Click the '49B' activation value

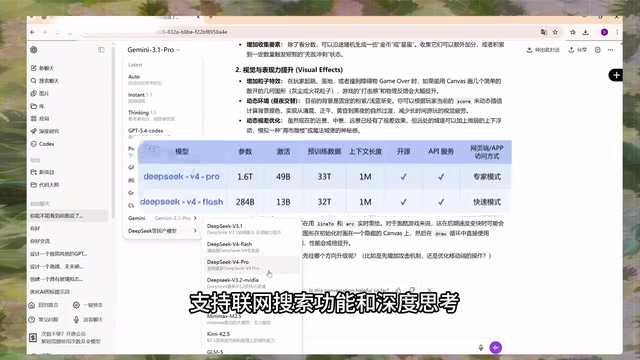coord(283,177)
